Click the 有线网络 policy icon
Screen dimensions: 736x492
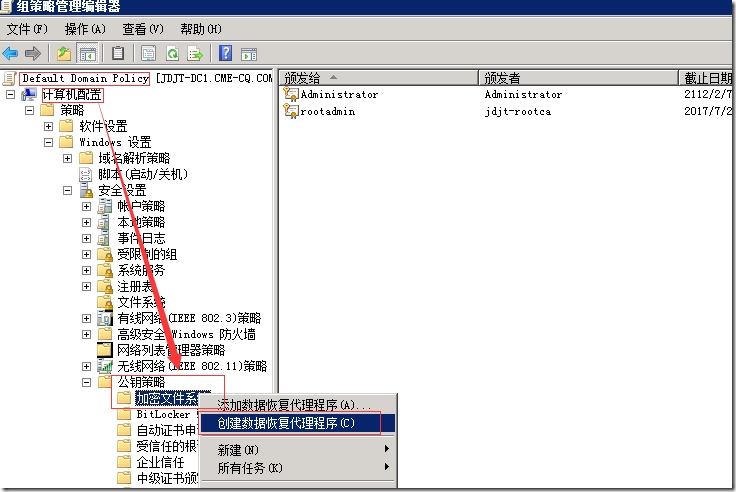pyautogui.click(x=105, y=318)
